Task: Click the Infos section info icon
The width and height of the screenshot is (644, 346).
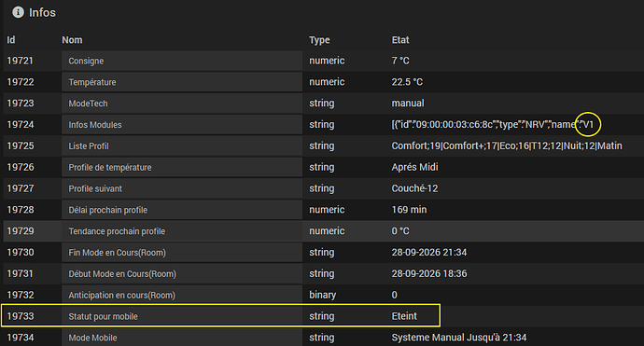Action: coord(18,12)
